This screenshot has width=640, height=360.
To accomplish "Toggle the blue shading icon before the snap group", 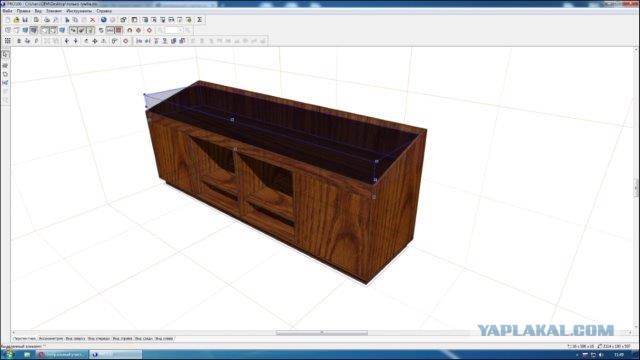I will [62, 30].
